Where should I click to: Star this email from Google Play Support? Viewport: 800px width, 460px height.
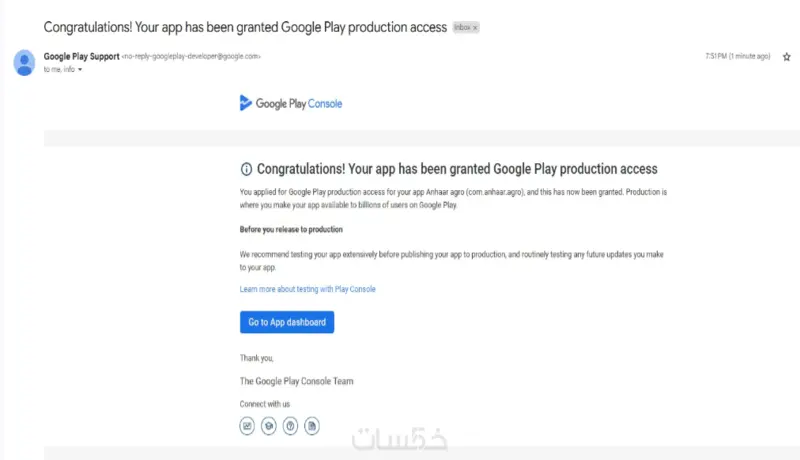pyautogui.click(x=787, y=57)
